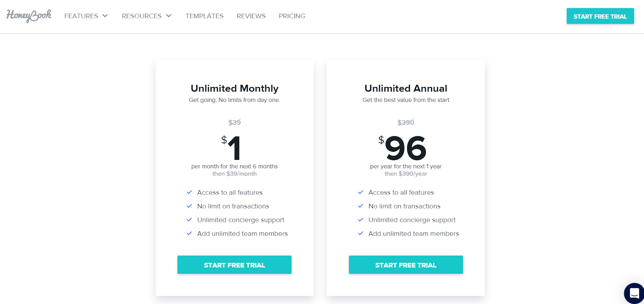The width and height of the screenshot is (644, 304).
Task: Click checkmark beside Annual 'Add unlimited team members'
Action: [x=361, y=234]
